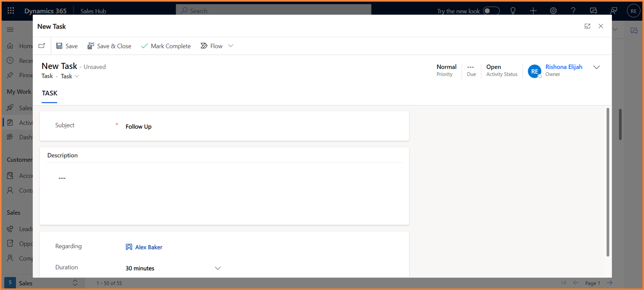Open the Rishona Elijah owner link
The height and width of the screenshot is (290, 644).
(x=564, y=67)
